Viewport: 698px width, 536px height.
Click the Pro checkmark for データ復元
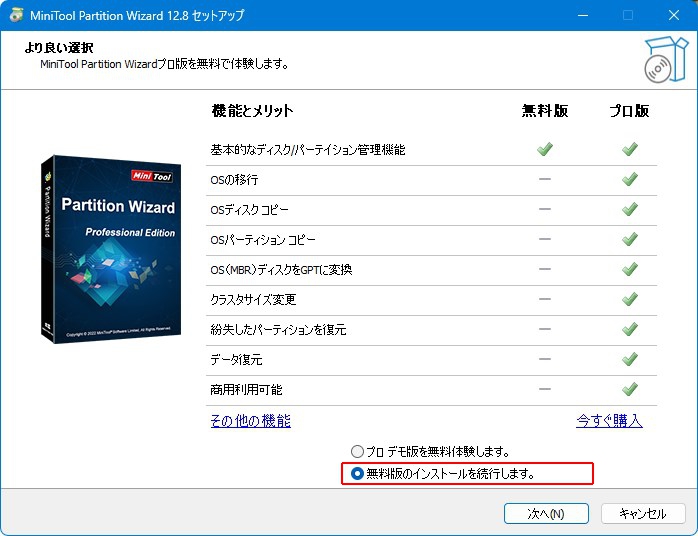coord(629,359)
